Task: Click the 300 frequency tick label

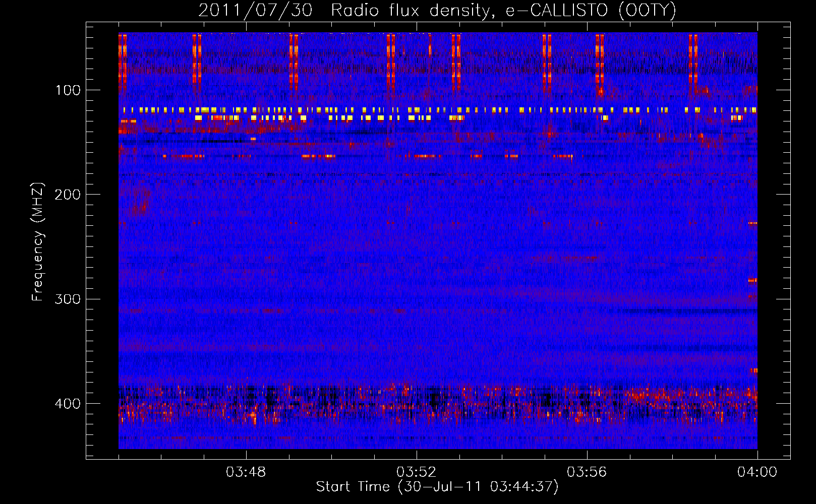Action: 67,299
